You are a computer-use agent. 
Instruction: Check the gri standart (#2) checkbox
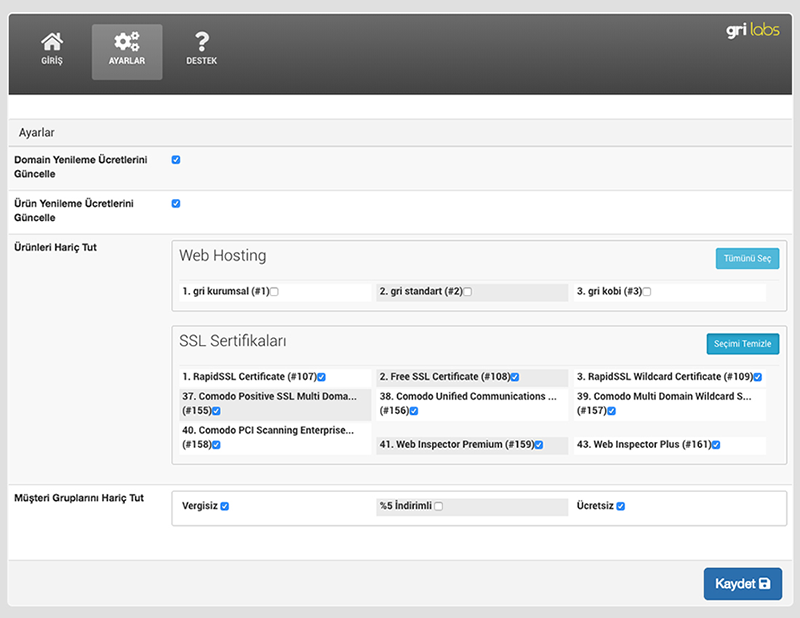point(467,292)
